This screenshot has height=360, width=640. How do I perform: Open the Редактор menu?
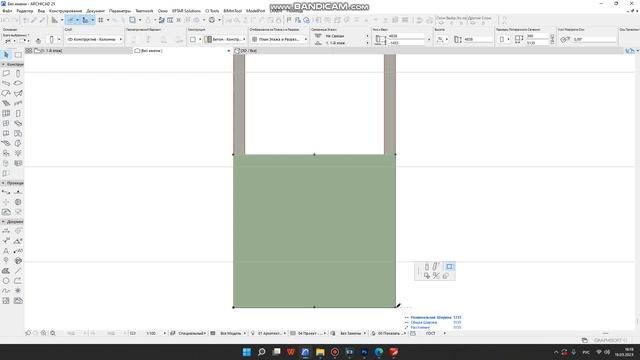coord(25,11)
